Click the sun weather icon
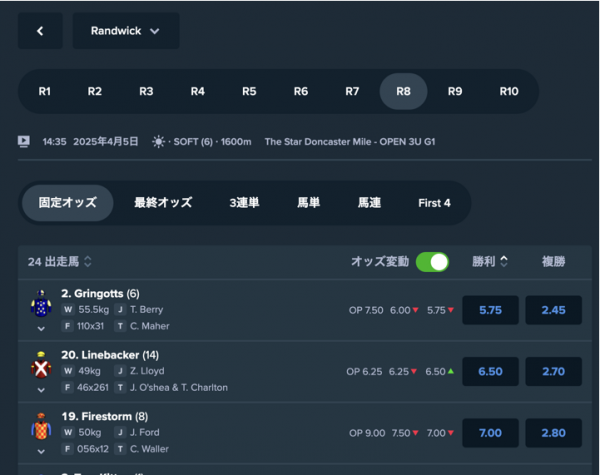Viewport: 600px width, 475px height. click(x=158, y=142)
